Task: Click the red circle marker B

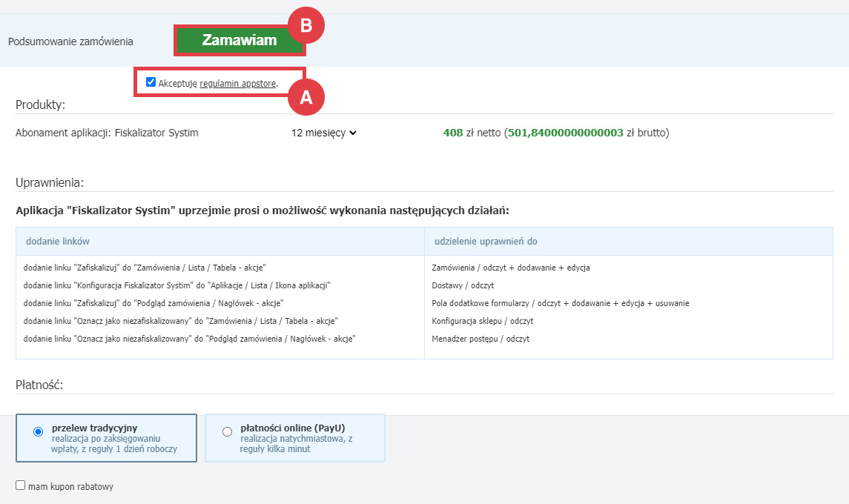Action: (x=306, y=26)
